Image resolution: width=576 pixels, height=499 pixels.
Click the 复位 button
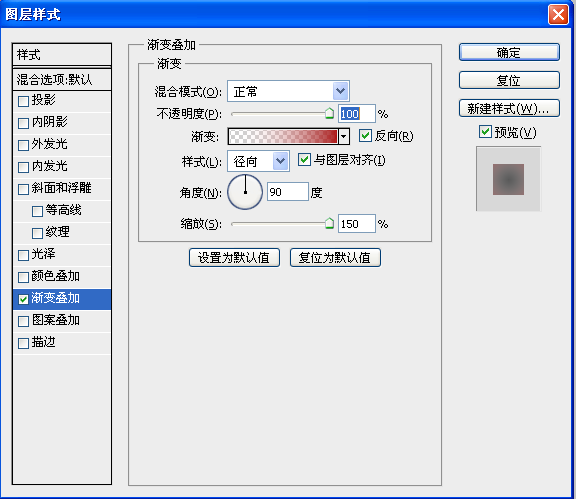[509, 80]
